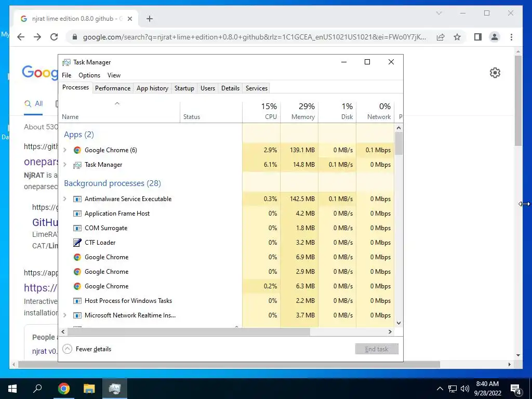This screenshot has height=399, width=532.
Task: Click the Task Manager horizontal scrollbar thumb
Action: pyautogui.click(x=189, y=332)
